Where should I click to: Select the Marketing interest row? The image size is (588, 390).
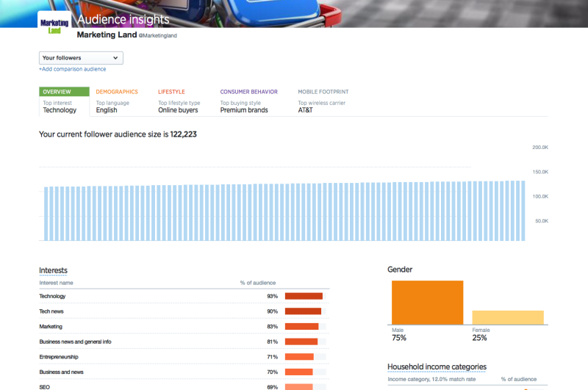coord(184,327)
